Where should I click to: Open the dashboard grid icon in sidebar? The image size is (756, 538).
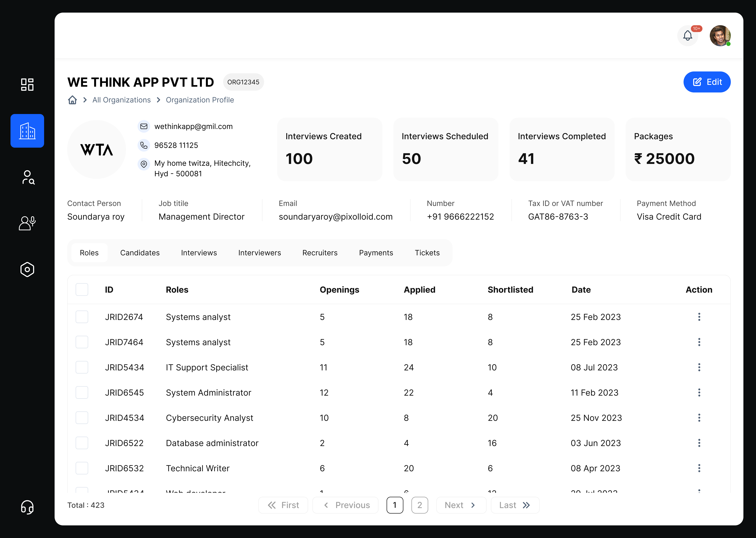[x=27, y=84]
